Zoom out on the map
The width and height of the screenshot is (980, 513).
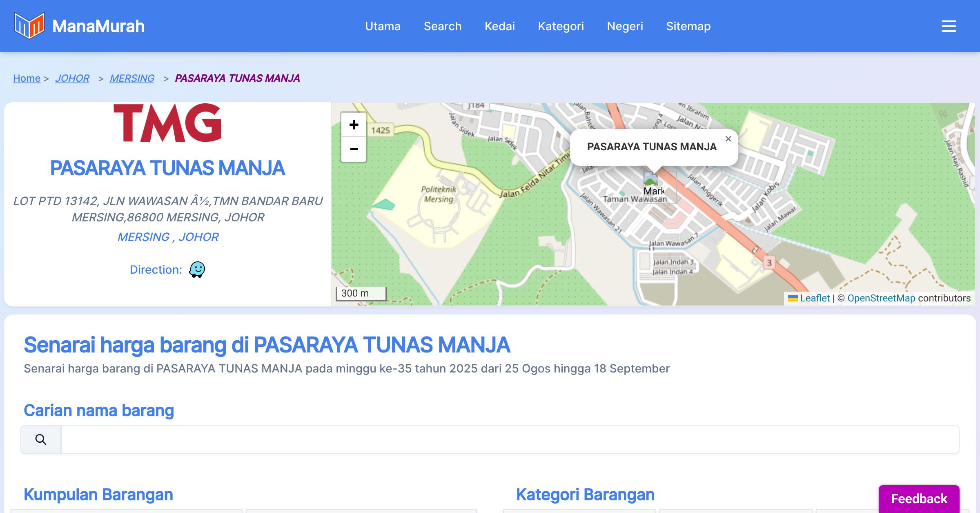point(354,149)
